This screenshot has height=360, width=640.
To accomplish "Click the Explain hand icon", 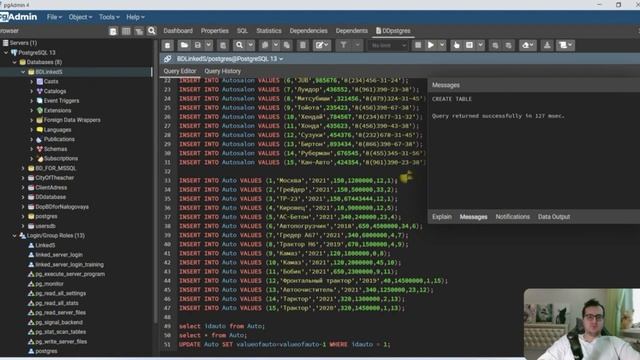I will [x=457, y=45].
